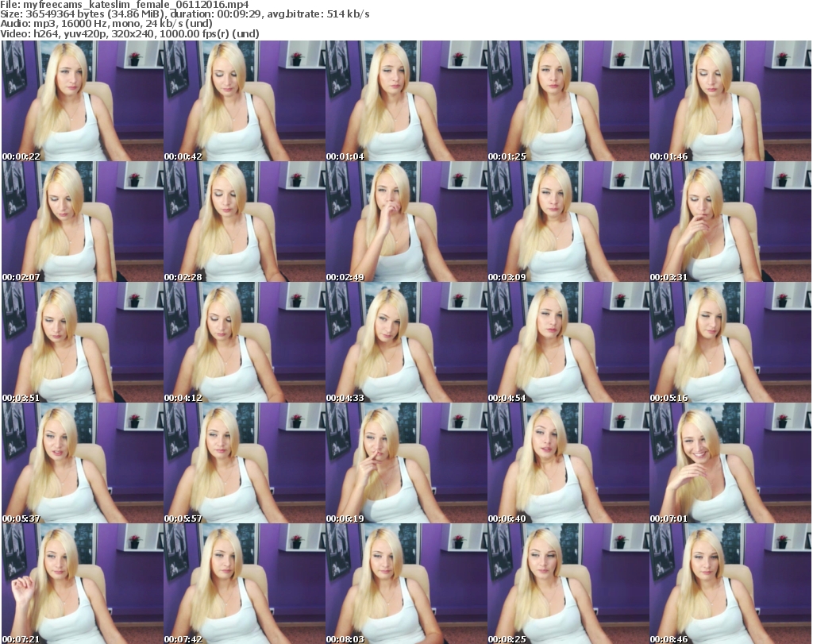Open the thumbnail at 00:02:49

pos(406,222)
